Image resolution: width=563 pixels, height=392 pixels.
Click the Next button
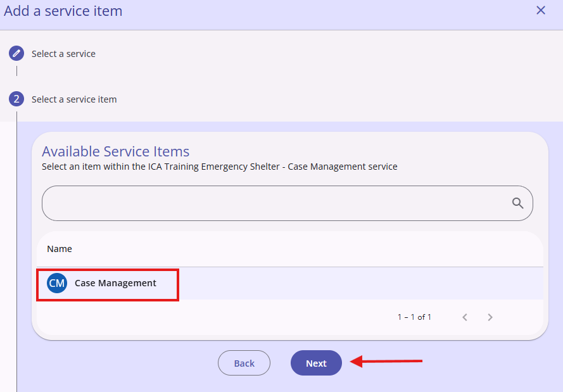[316, 364]
